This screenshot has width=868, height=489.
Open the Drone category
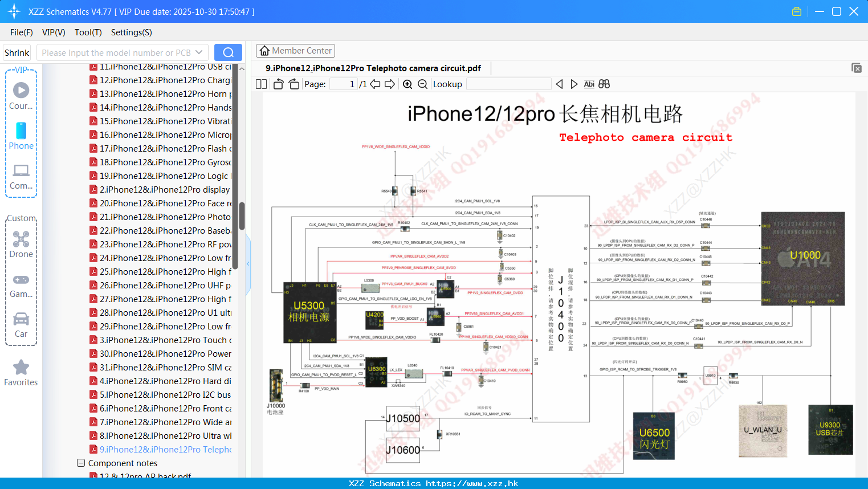21,244
